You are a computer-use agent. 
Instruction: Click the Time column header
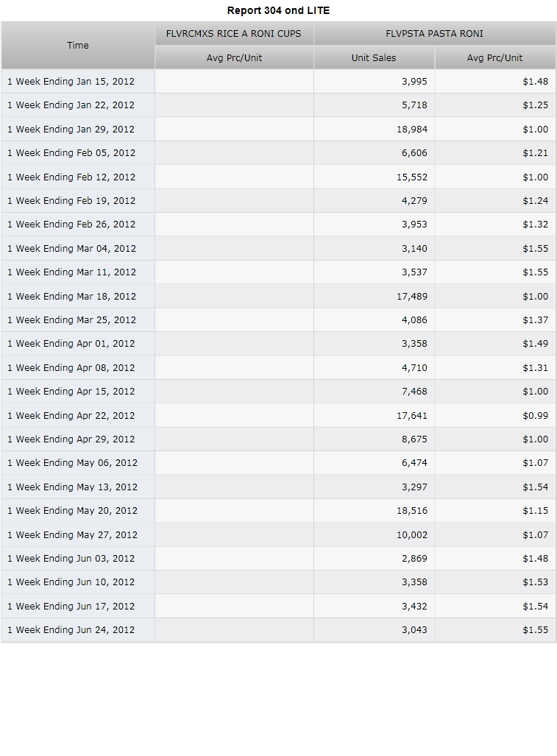pos(77,46)
